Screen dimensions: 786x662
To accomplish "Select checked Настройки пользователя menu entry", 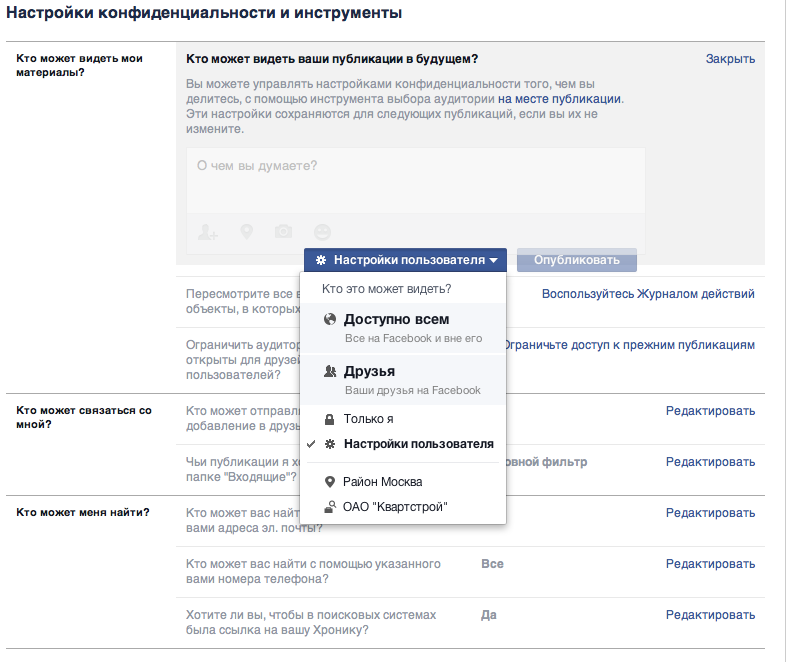I will tap(403, 444).
